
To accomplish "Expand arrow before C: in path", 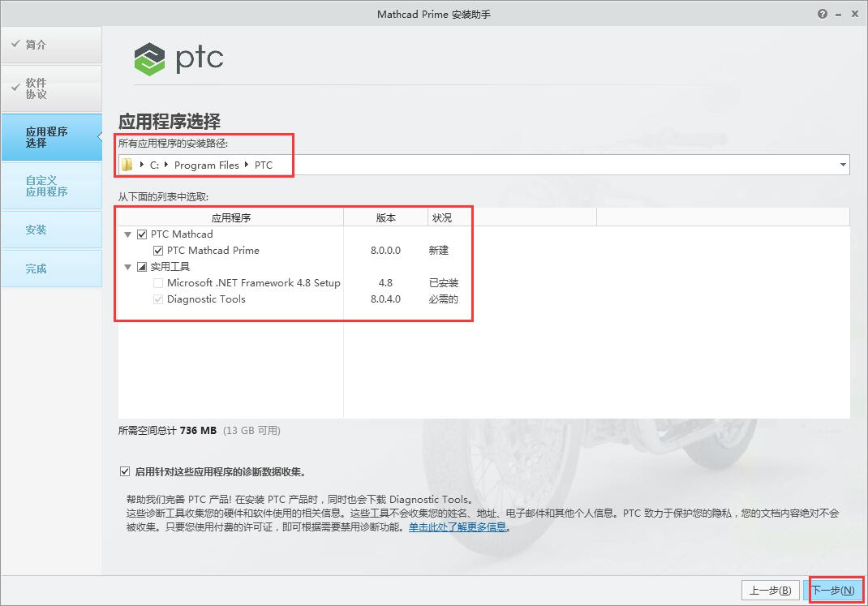I will click(142, 165).
